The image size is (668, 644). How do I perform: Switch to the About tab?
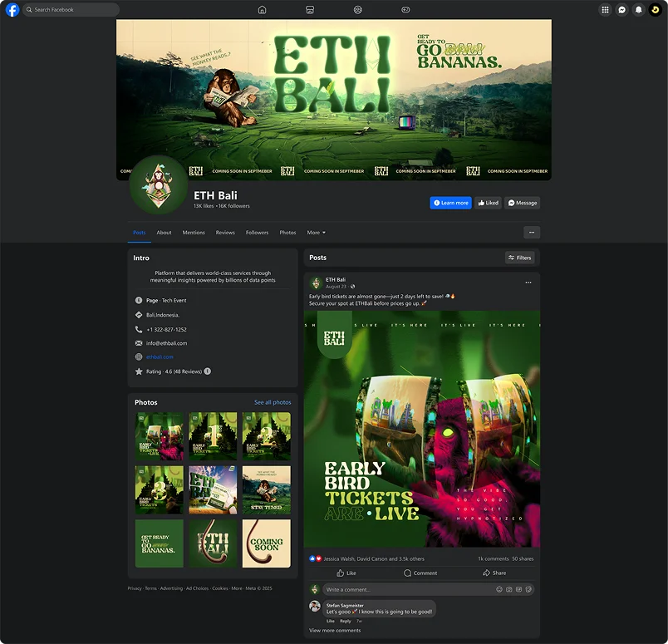[x=164, y=233]
